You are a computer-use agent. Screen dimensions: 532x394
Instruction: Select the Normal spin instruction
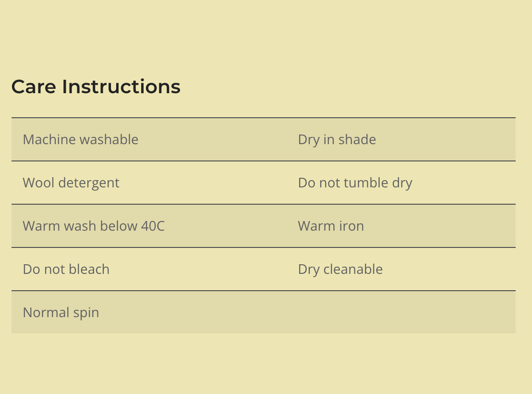[61, 313]
